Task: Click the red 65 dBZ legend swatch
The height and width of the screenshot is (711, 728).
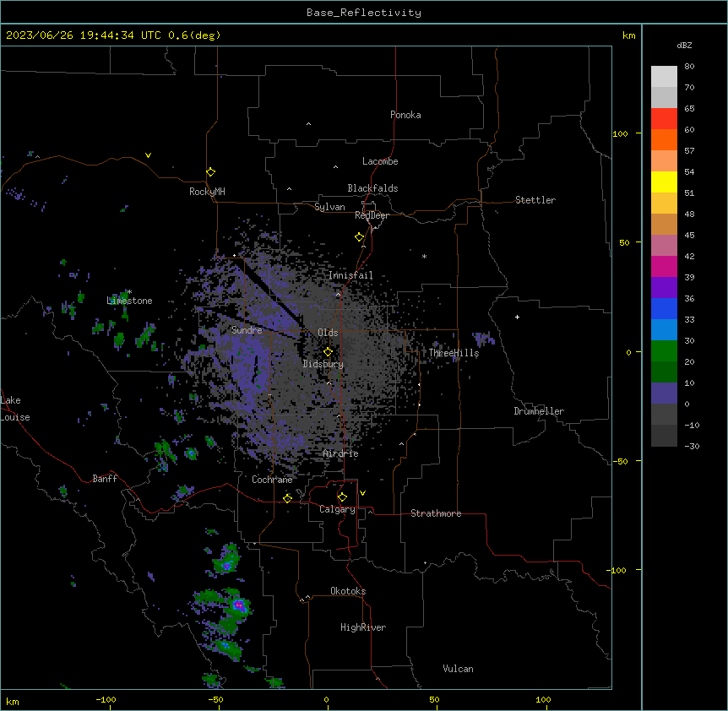Action: [664, 119]
